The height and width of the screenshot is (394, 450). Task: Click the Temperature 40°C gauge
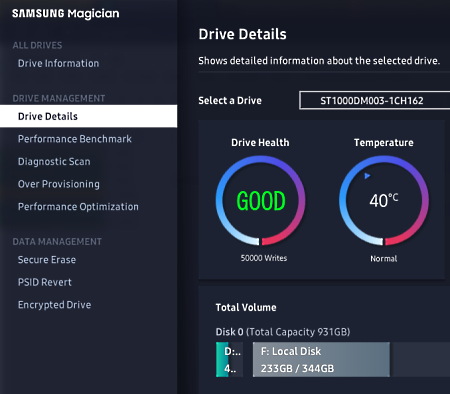pos(384,201)
